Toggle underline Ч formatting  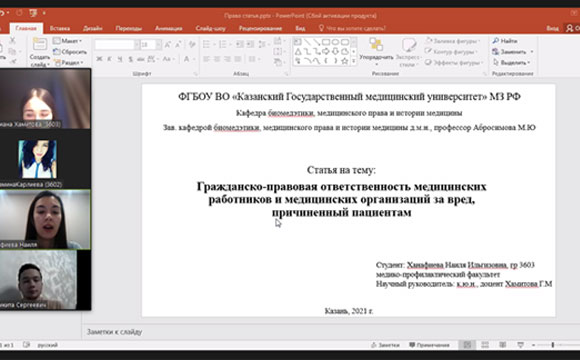[x=120, y=59]
